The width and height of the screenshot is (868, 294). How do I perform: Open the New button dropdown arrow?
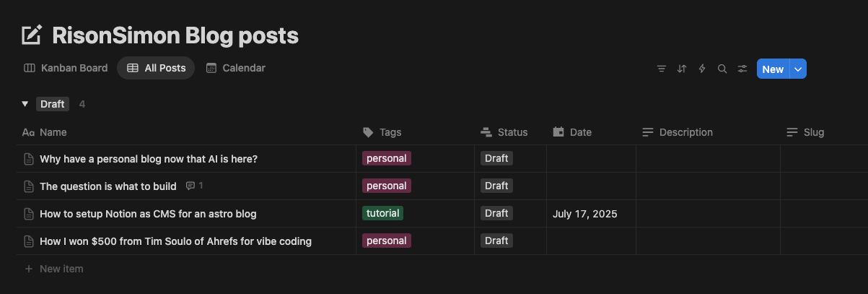point(798,69)
